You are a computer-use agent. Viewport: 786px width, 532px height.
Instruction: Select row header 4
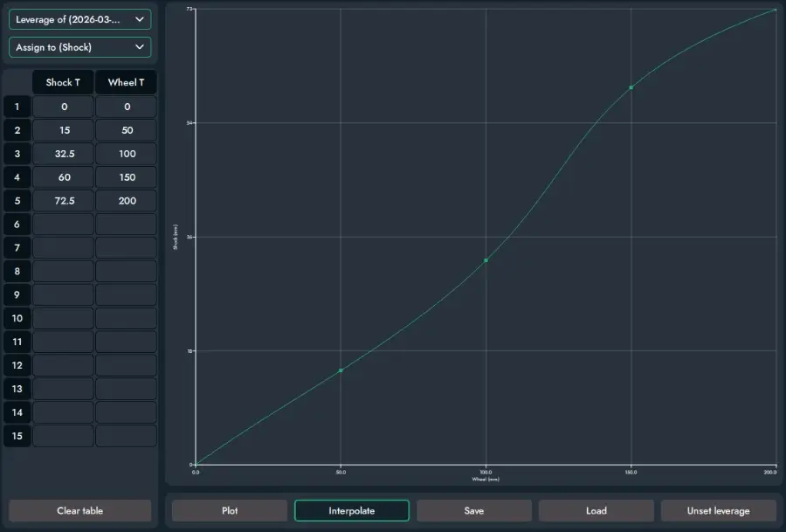(17, 177)
